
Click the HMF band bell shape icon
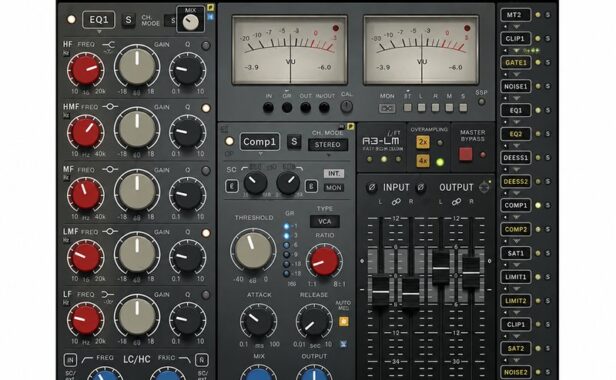tap(110, 106)
